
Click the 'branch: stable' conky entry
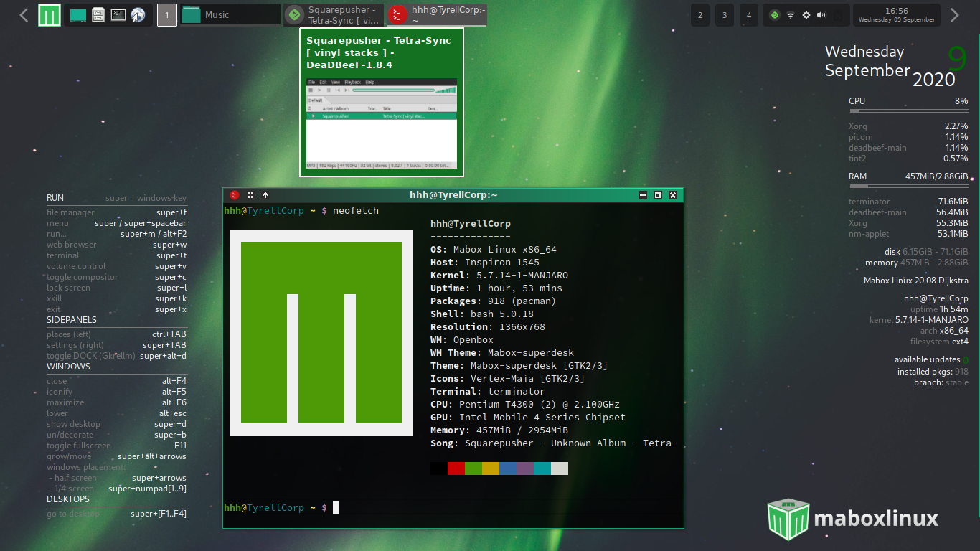[941, 382]
